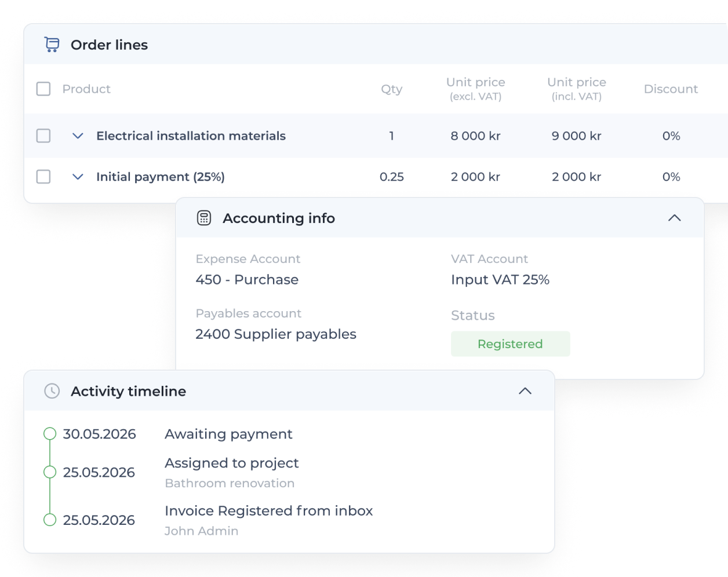Click the Unit price (incl. VAT) column header
Image resolution: width=728 pixels, height=577 pixels.
tap(577, 89)
